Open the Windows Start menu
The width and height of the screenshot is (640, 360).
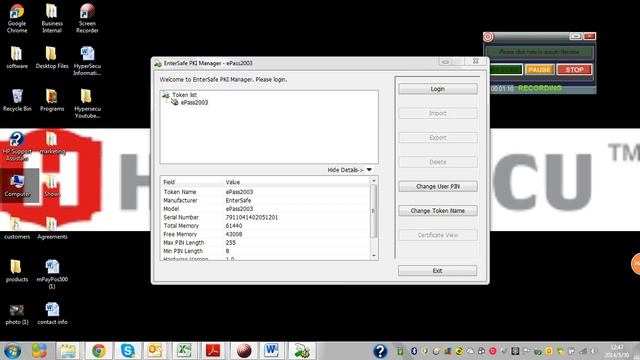tap(12, 351)
